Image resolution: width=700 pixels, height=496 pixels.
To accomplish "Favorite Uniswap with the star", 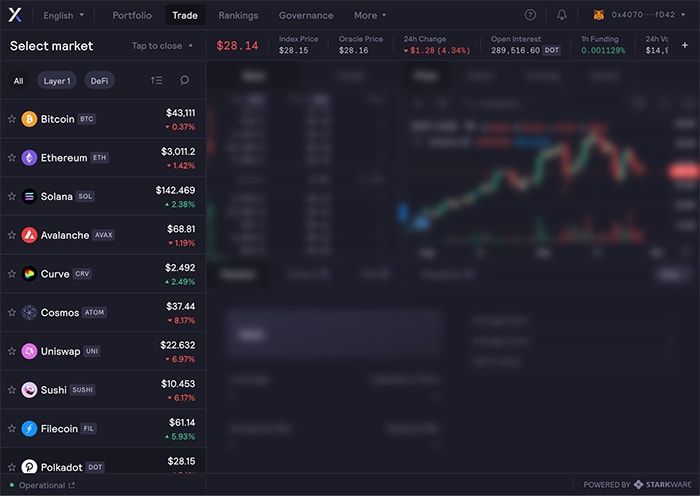I will 12,351.
